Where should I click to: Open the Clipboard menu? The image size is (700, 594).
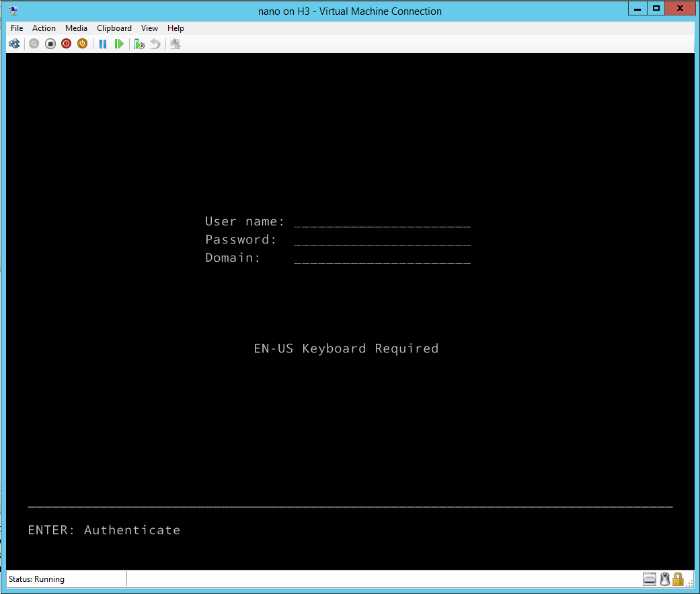tap(114, 28)
